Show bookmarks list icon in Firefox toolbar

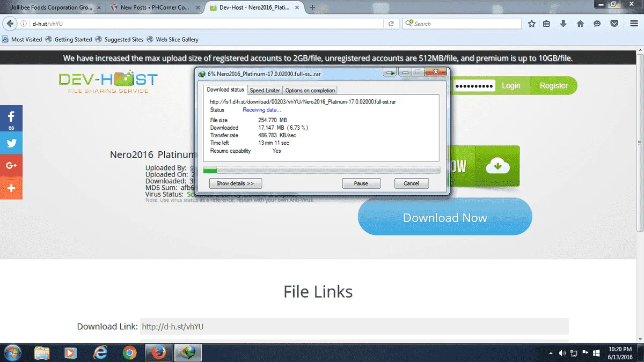pyautogui.click(x=547, y=24)
